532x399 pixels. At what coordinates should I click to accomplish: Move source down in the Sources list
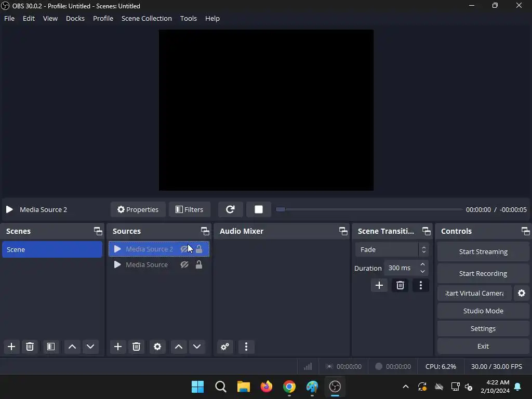pos(197,347)
